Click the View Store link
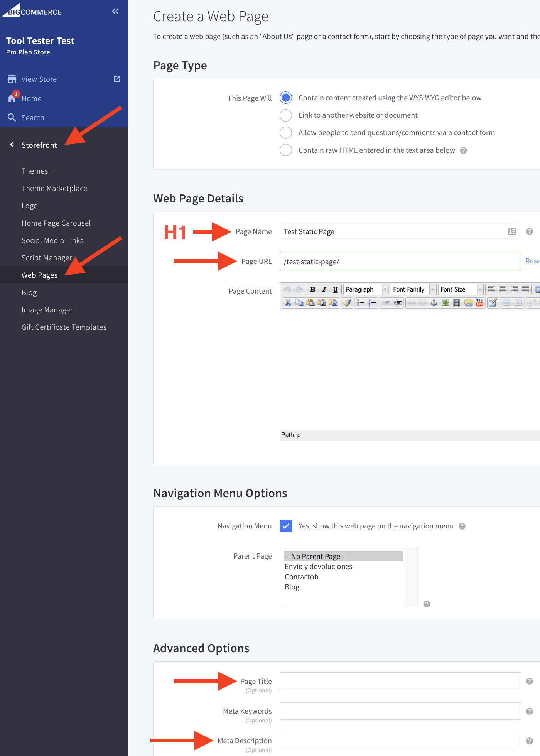 tap(39, 79)
